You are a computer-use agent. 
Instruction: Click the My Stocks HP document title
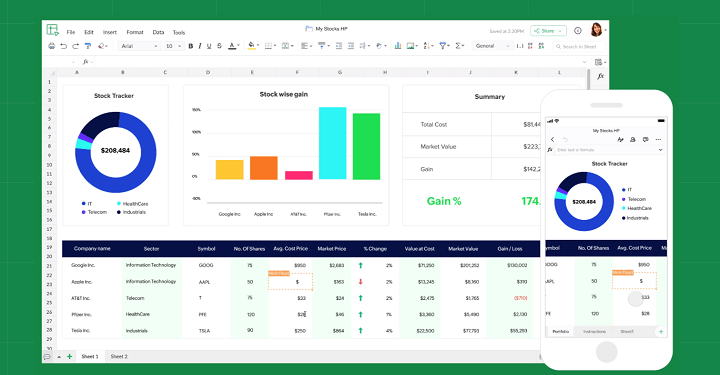pyautogui.click(x=332, y=28)
